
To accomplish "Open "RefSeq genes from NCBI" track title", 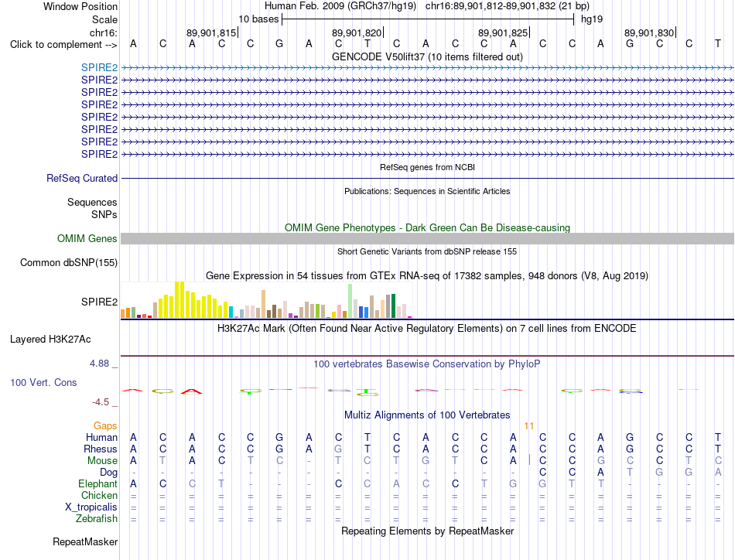I will click(x=427, y=167).
